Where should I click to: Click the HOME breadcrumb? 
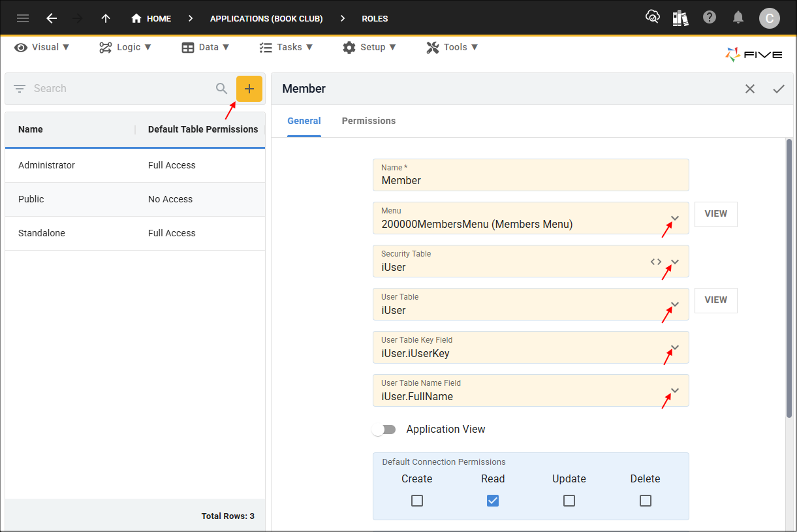click(151, 18)
